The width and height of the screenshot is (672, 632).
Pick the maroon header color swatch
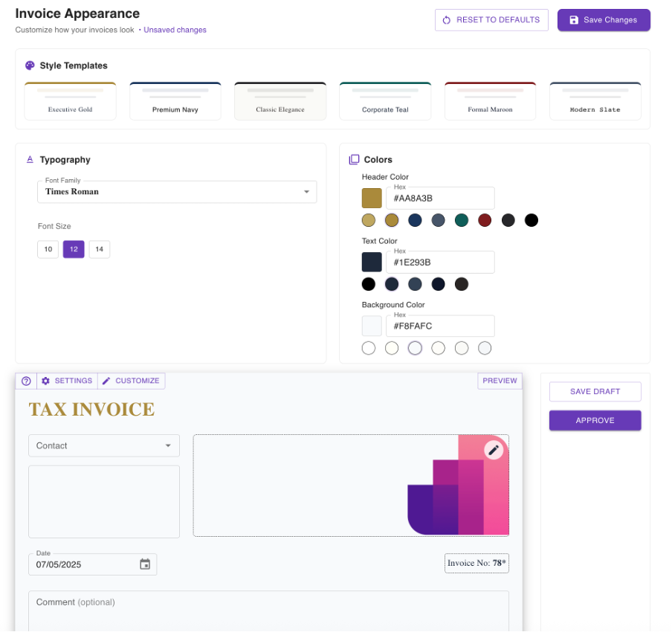[485, 220]
